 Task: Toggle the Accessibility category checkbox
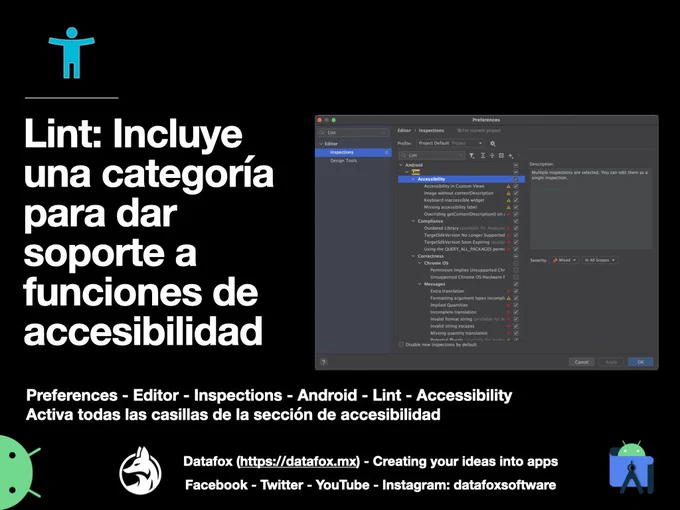pos(516,179)
